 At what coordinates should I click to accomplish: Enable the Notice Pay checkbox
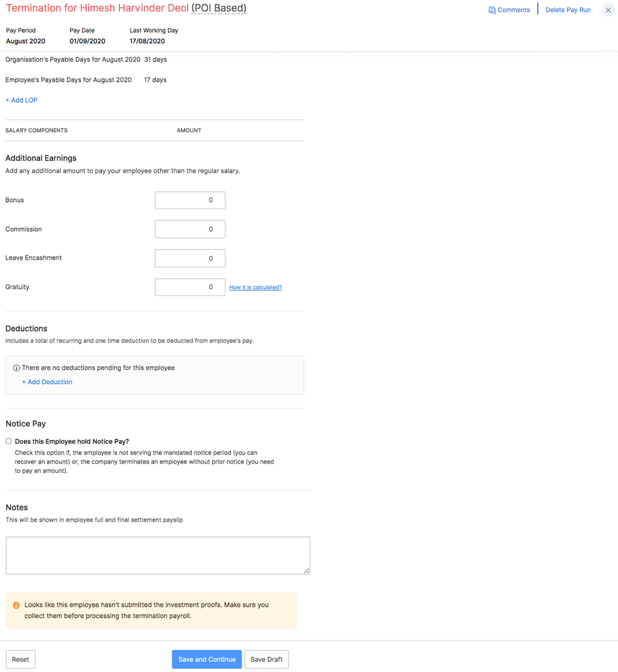[x=9, y=441]
